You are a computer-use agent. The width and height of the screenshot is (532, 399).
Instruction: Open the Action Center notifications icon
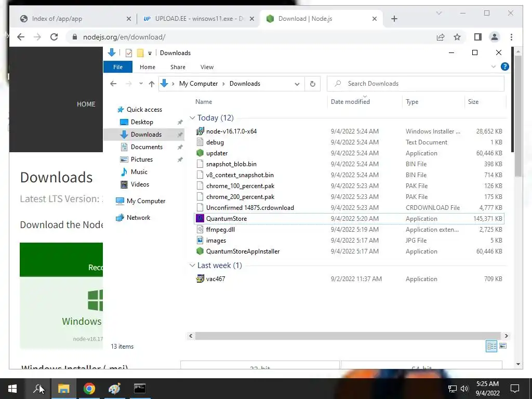(x=515, y=388)
